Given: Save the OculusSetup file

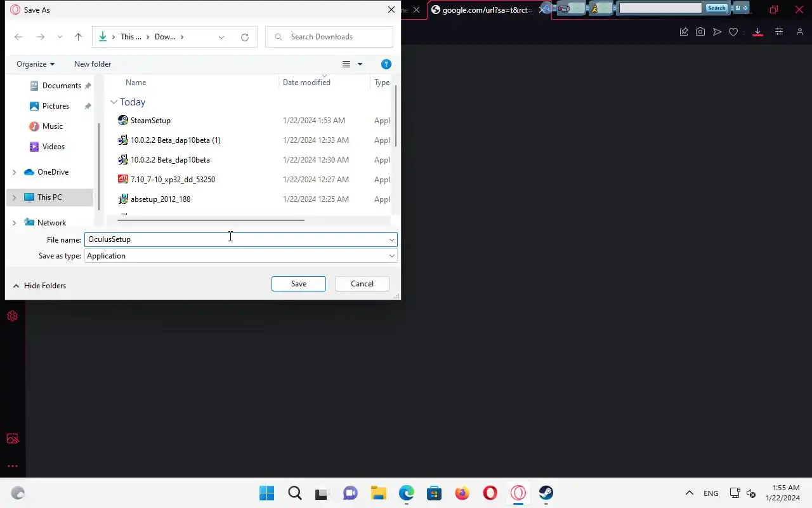Looking at the screenshot, I should (299, 284).
